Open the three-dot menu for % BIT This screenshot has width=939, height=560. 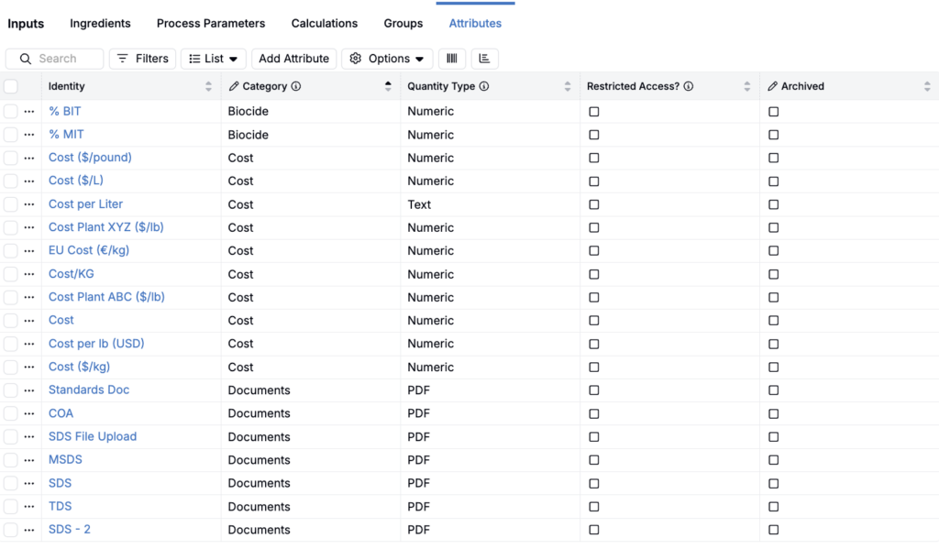click(29, 111)
